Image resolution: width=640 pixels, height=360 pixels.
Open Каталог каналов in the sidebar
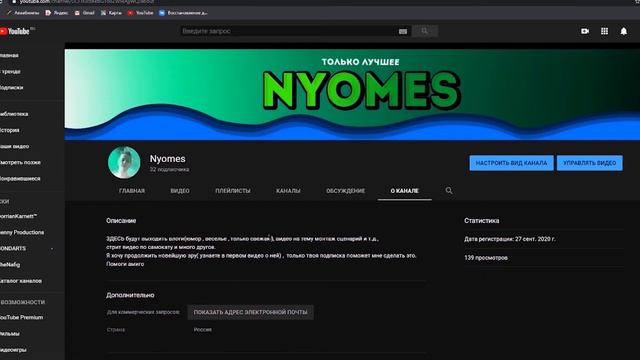[21, 281]
